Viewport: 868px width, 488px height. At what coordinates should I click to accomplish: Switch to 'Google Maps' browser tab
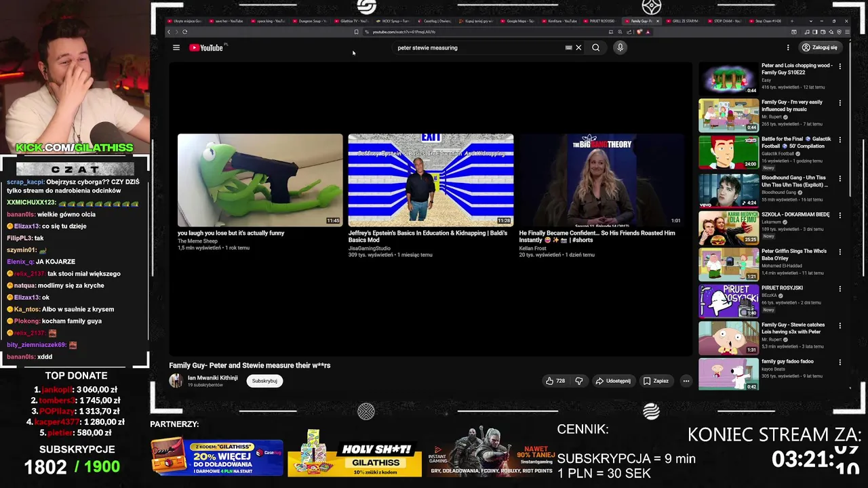click(519, 21)
